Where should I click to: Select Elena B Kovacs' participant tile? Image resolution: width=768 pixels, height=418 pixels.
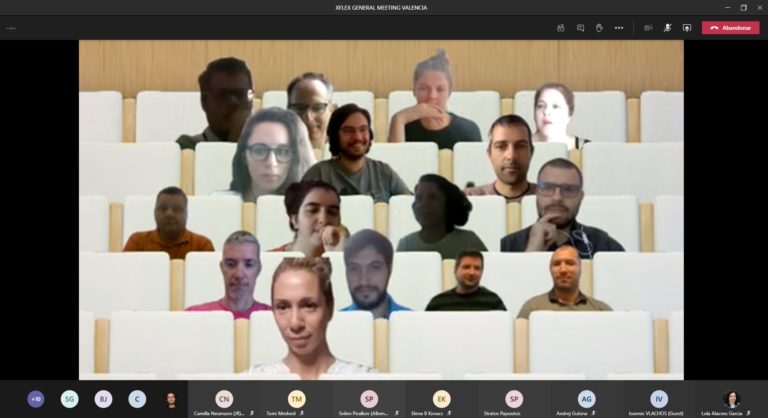(441, 399)
